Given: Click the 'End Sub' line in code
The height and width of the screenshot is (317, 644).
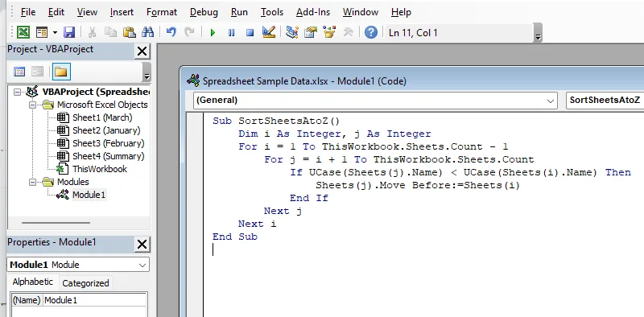Looking at the screenshot, I should (x=235, y=237).
